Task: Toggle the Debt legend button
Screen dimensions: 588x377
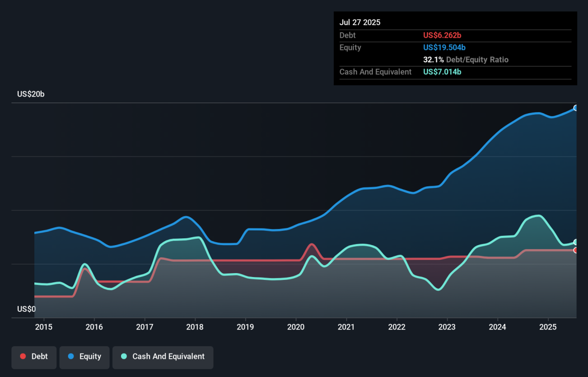Action: [x=34, y=356]
